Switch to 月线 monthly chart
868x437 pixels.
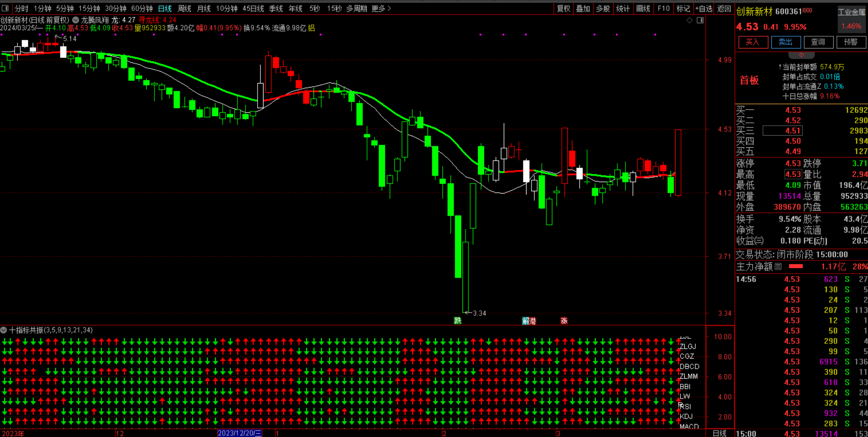click(x=203, y=8)
